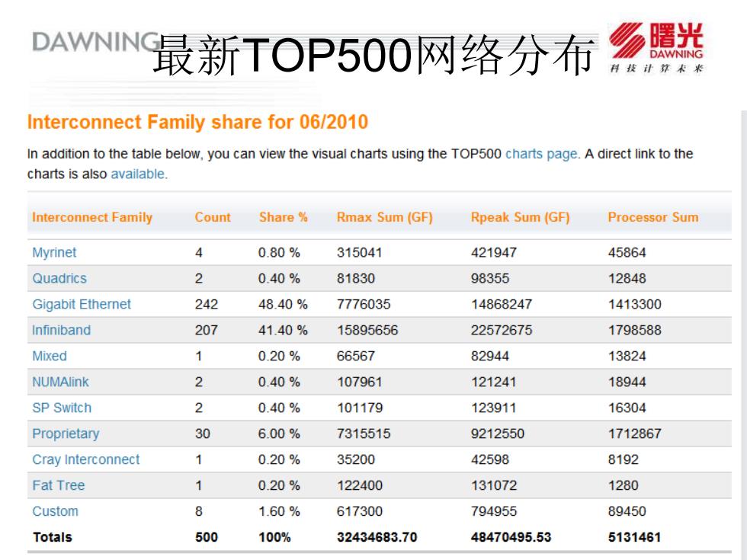Open the Fat Tree link
Screen dimensions: 747x560
(x=59, y=486)
